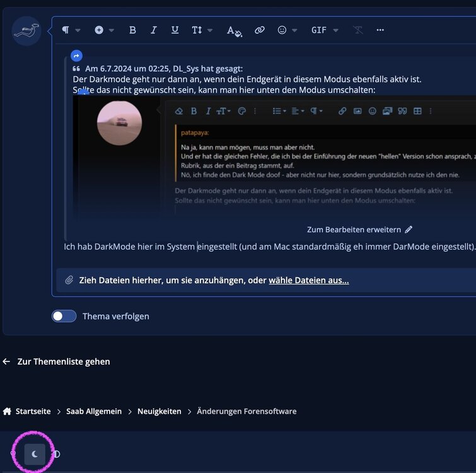Open the text color tool
Image resolution: width=476 pixels, height=473 pixels.
pyautogui.click(x=235, y=31)
